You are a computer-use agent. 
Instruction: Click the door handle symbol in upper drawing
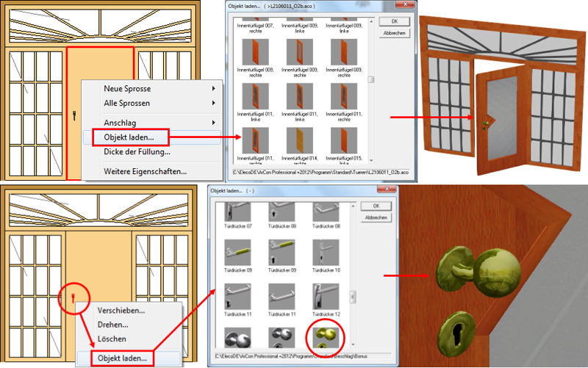point(76,115)
